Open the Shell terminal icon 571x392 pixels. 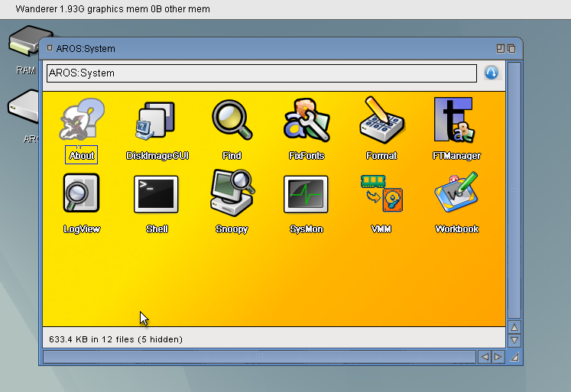click(156, 194)
